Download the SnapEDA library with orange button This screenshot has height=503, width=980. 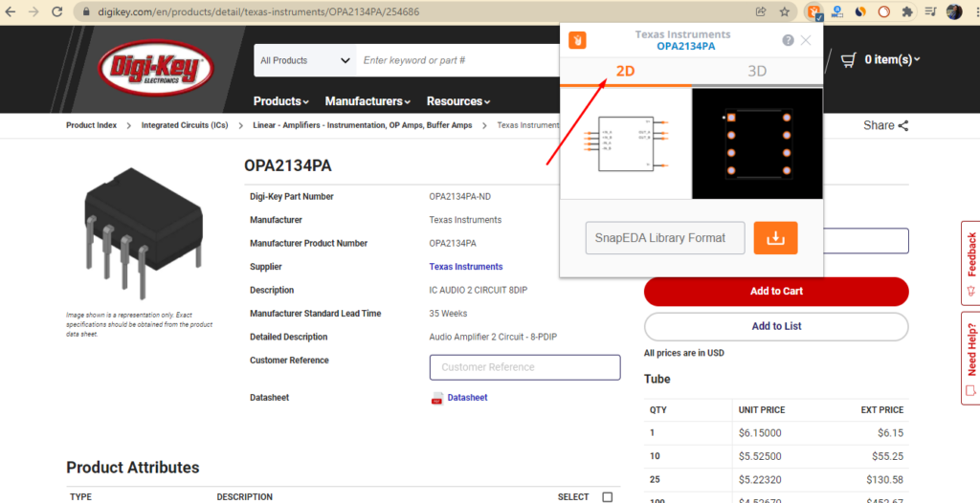pos(775,238)
